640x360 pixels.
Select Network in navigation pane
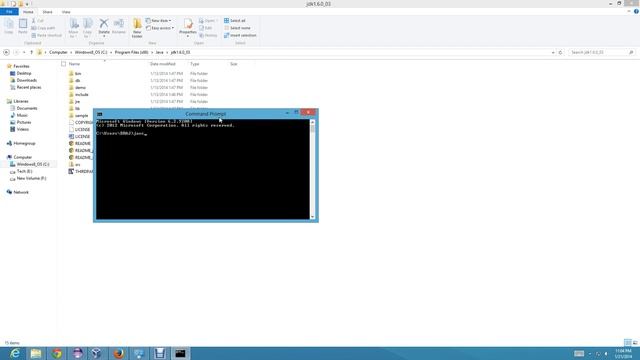pos(21,192)
